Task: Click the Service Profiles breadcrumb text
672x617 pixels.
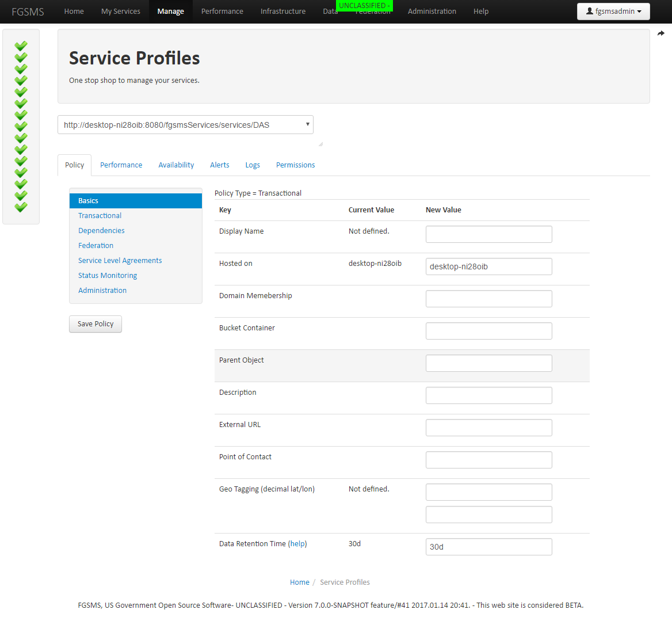Action: 345,582
